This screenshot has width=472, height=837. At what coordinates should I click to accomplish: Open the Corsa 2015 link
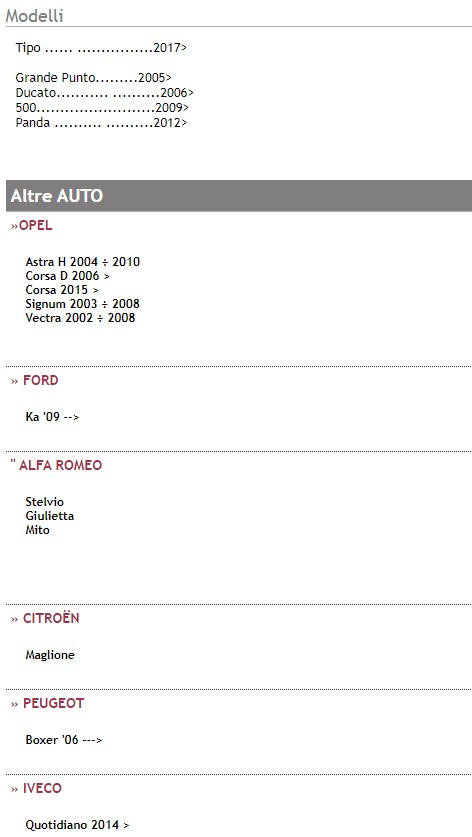coord(62,290)
